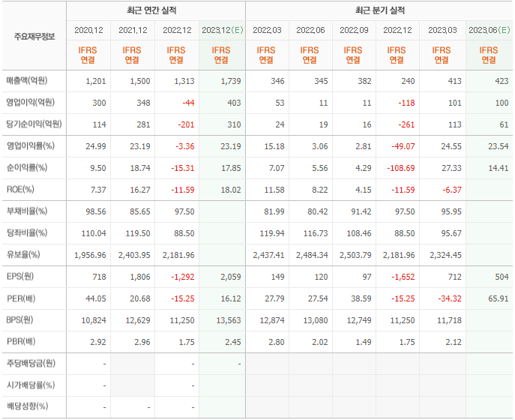Click quick ratio value 95.67
Screen dimensions: 515x420
[x=451, y=233]
